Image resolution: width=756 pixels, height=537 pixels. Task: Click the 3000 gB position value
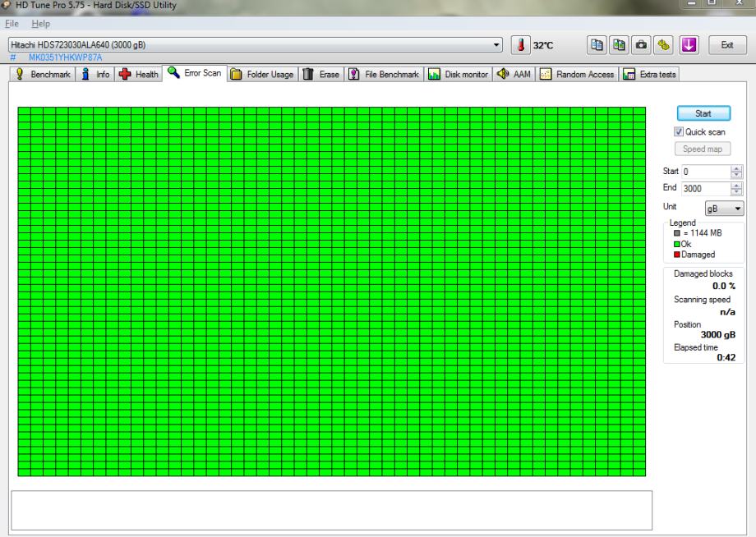tap(718, 335)
